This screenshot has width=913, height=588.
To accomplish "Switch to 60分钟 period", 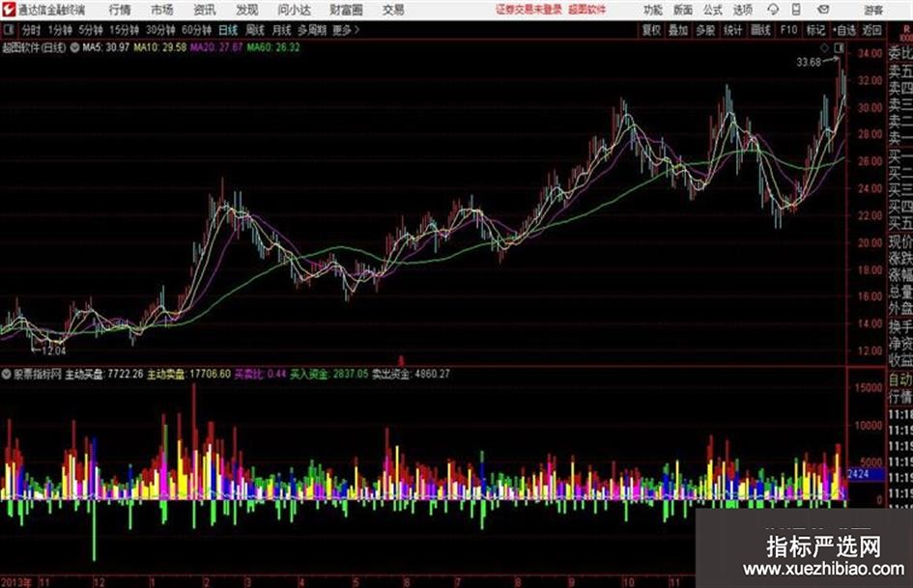I will pos(196,30).
